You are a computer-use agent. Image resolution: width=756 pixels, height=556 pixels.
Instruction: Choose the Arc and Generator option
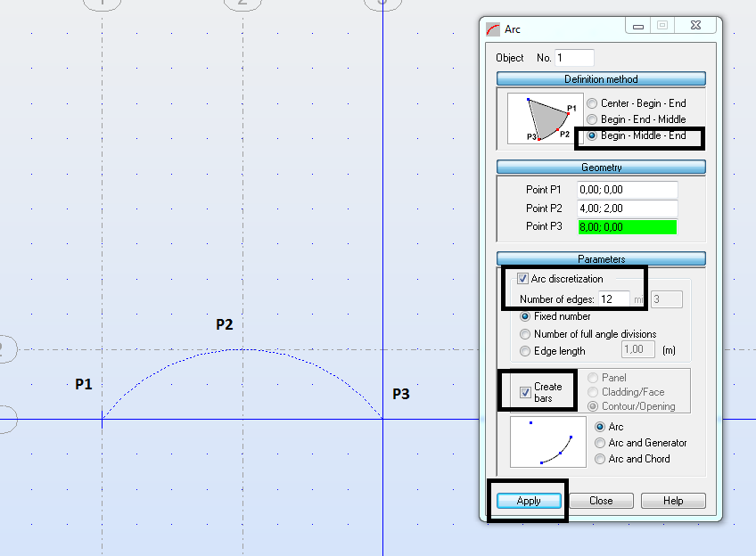(x=602, y=443)
